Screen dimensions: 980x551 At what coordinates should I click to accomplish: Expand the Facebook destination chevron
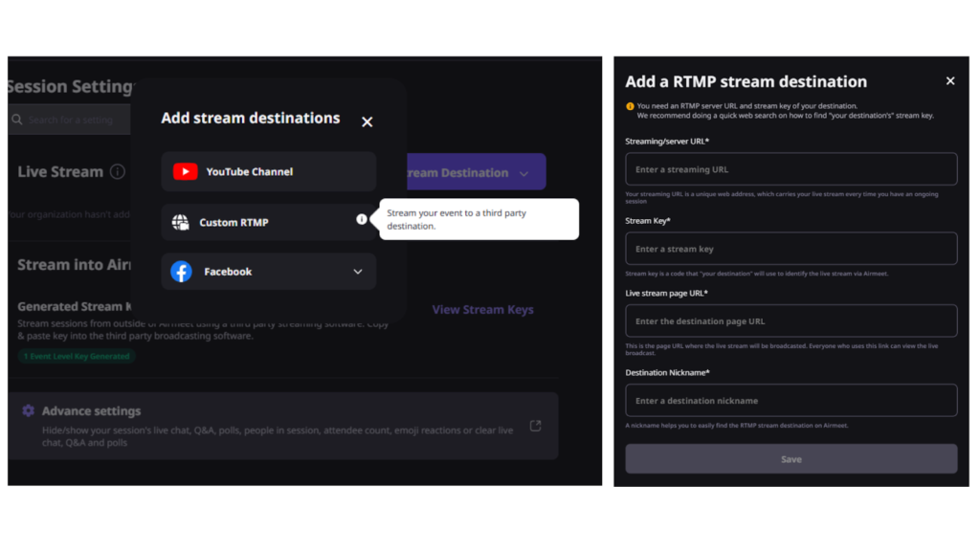pos(358,272)
